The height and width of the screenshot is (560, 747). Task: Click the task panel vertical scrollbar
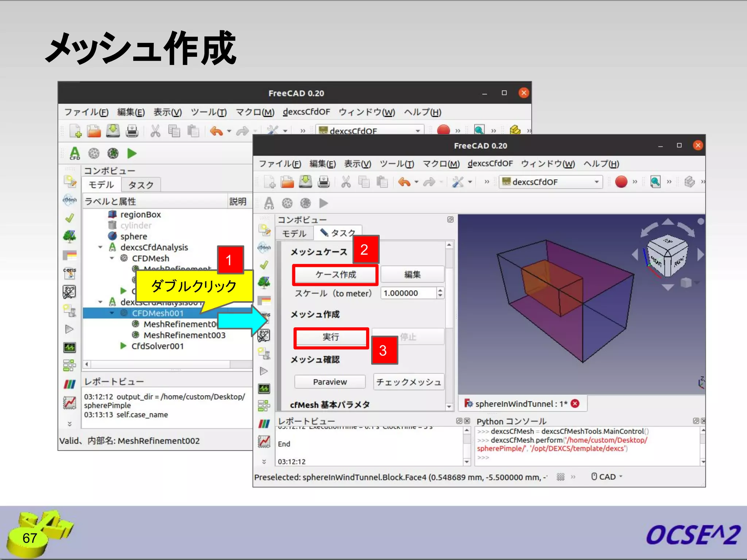tap(449, 325)
